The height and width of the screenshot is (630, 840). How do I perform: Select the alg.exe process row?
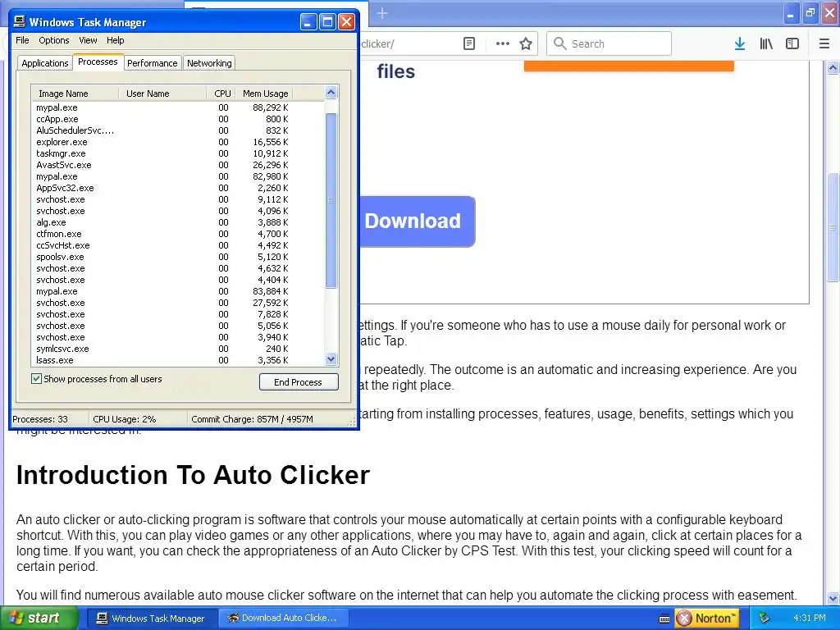point(178,222)
